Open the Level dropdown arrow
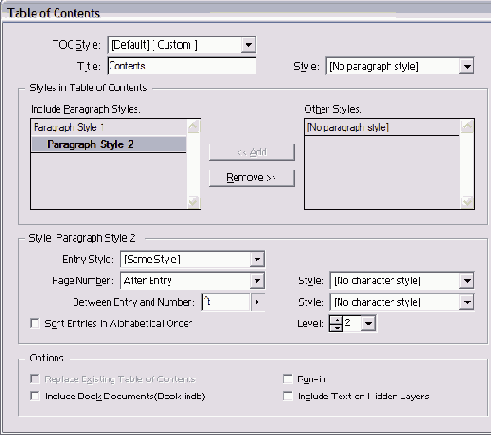 [369, 323]
